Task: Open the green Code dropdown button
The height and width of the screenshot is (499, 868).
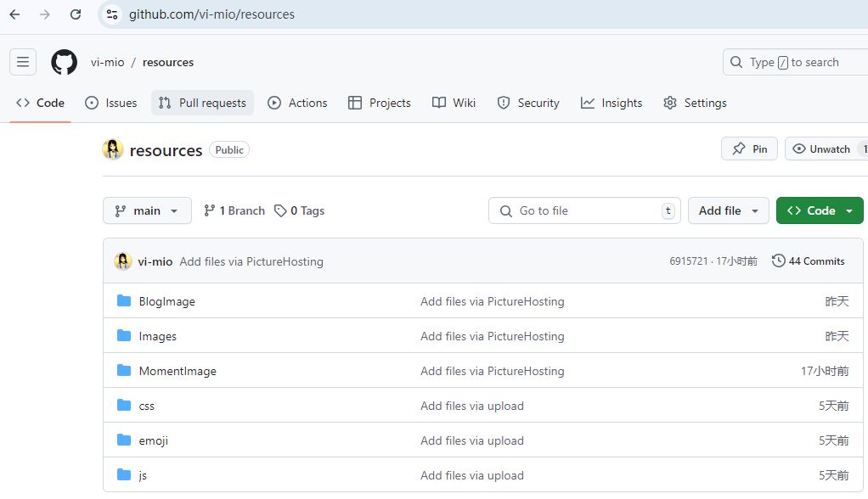Action: click(x=820, y=210)
